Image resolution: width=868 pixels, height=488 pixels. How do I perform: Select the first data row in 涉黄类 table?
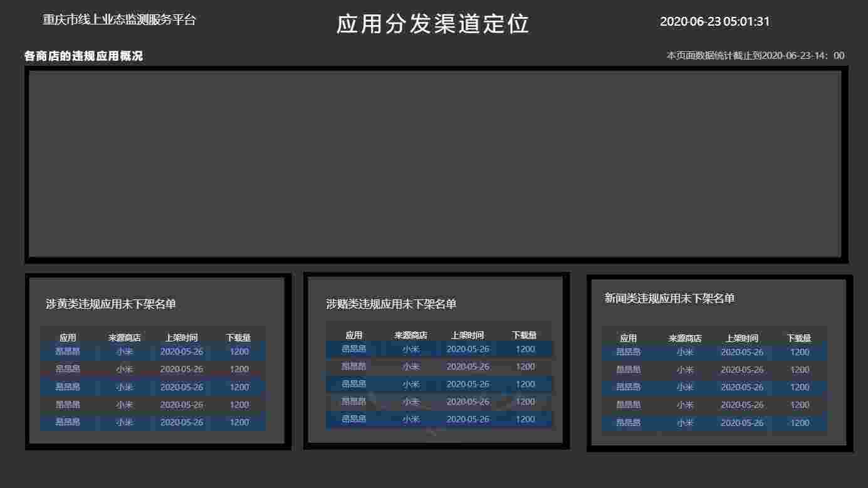click(x=153, y=351)
